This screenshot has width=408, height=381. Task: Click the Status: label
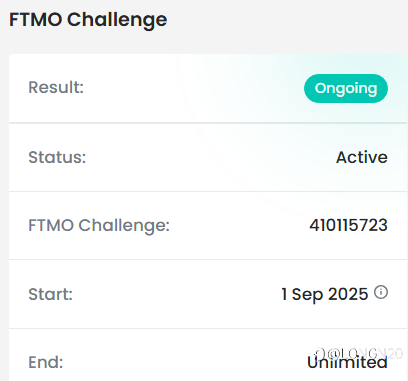click(x=57, y=157)
